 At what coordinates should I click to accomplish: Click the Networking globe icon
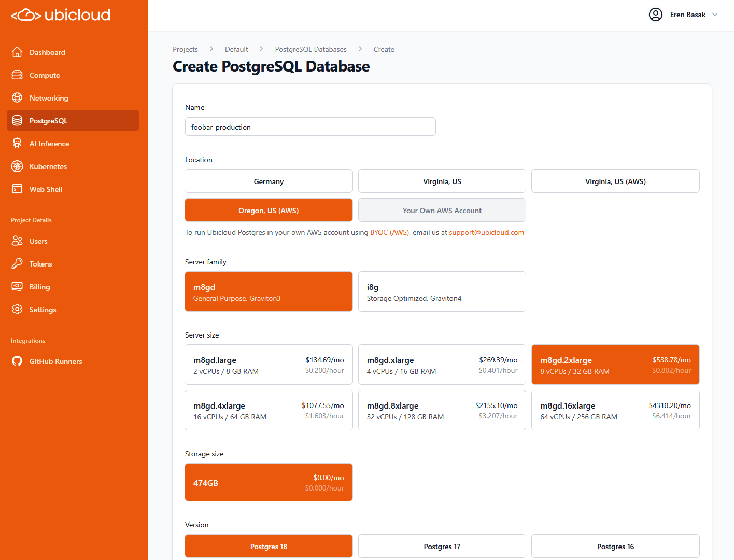(x=17, y=98)
